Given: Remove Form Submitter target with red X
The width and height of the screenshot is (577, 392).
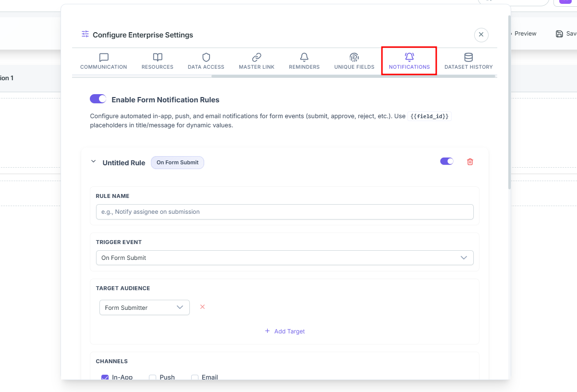Looking at the screenshot, I should pyautogui.click(x=202, y=307).
